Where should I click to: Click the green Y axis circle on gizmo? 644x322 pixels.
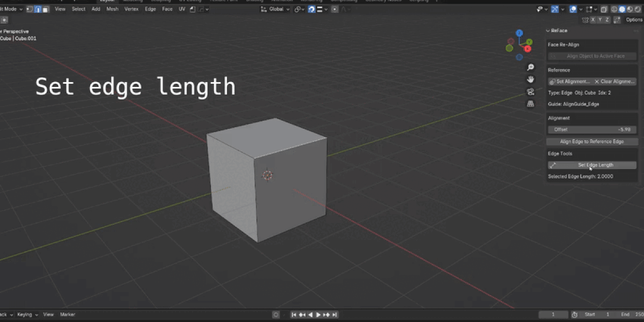pyautogui.click(x=529, y=41)
